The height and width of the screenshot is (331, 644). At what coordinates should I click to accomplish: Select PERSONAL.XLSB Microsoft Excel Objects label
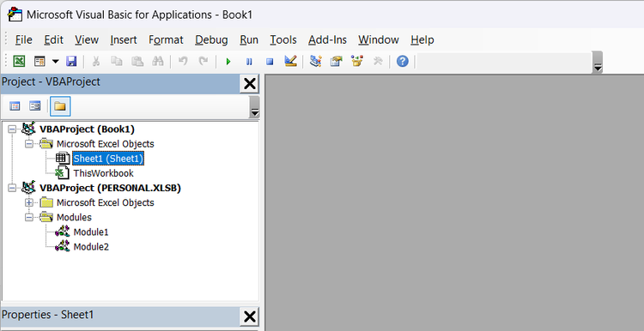[x=105, y=202]
